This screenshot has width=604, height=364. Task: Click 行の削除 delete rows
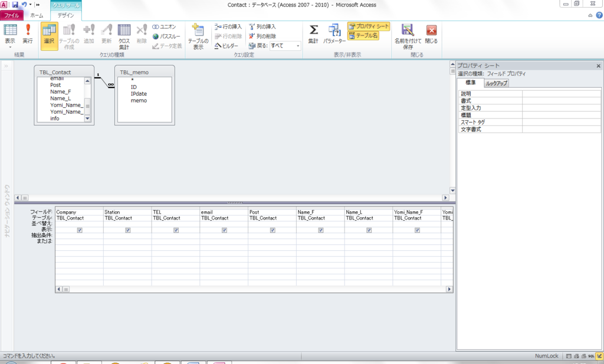[228, 36]
